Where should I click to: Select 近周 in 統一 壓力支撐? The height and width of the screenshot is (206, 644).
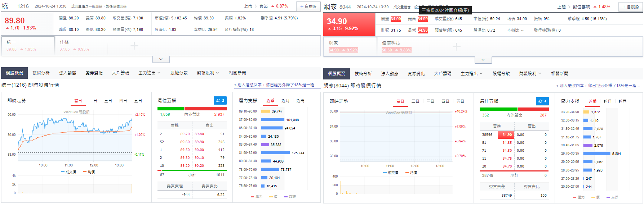(301, 101)
